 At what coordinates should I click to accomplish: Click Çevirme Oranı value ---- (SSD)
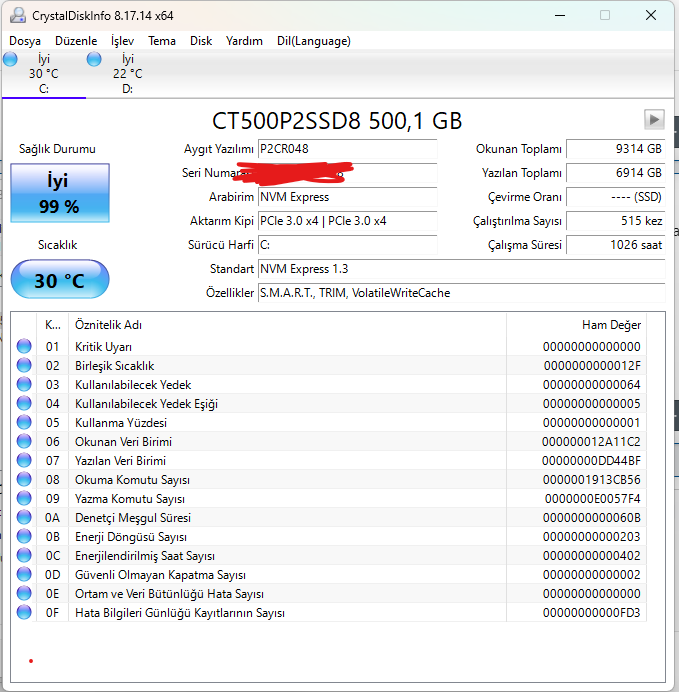point(615,197)
